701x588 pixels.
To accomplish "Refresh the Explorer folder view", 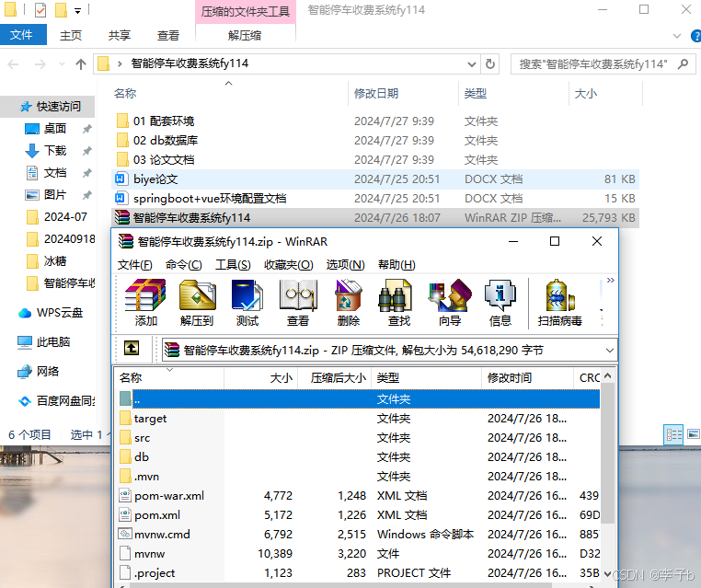I will pyautogui.click(x=490, y=64).
